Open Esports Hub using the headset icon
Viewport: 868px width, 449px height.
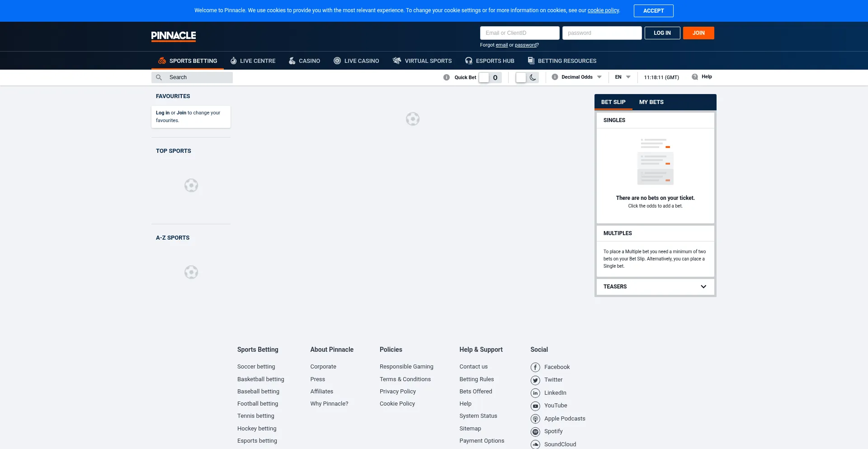coord(469,61)
